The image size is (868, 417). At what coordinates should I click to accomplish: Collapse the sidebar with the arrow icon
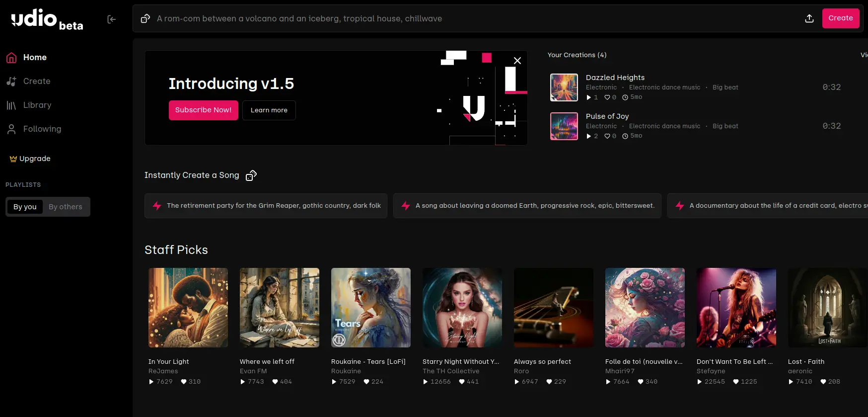coord(112,19)
